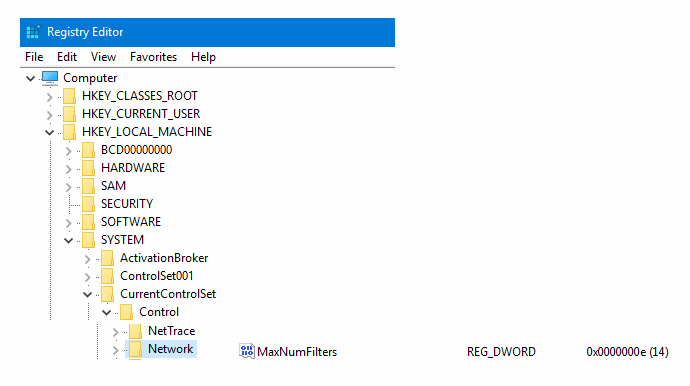Select the SYSTEM label
Image resolution: width=690 pixels, height=386 pixels.
tap(122, 240)
